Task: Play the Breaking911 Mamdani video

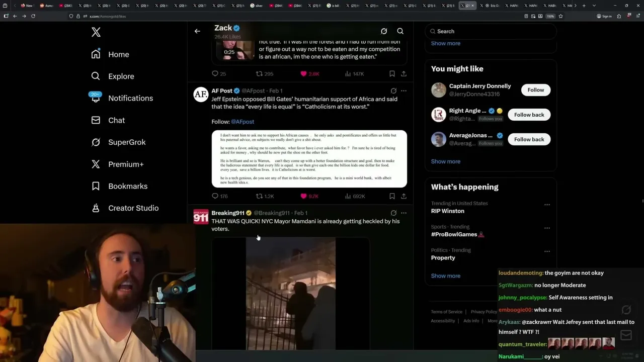Action: click(x=291, y=294)
